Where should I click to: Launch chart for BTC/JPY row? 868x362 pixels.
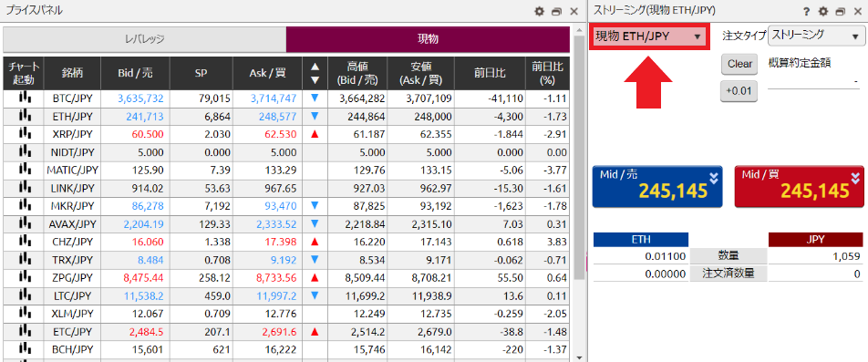(x=24, y=98)
